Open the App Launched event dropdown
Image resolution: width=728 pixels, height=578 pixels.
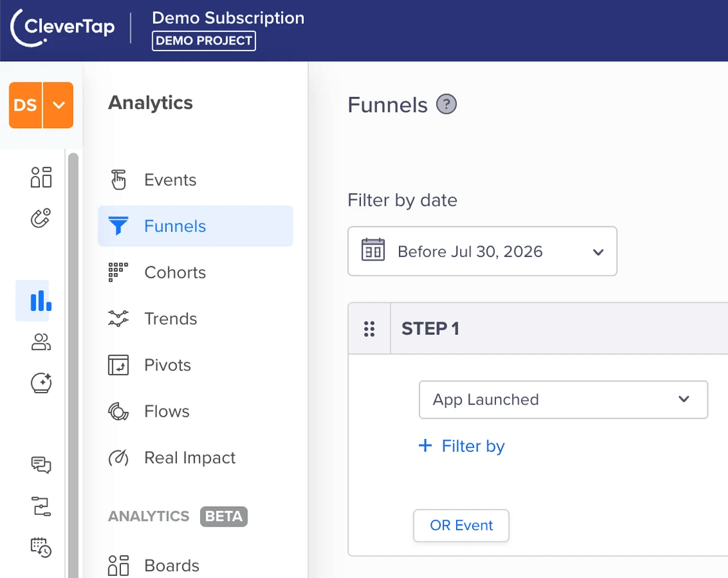pyautogui.click(x=563, y=400)
